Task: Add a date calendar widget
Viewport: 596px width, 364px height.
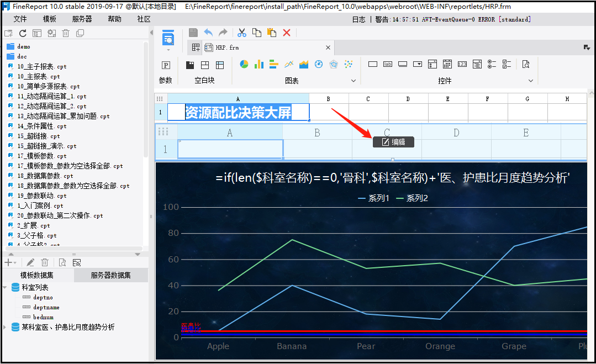Action: pyautogui.click(x=447, y=64)
